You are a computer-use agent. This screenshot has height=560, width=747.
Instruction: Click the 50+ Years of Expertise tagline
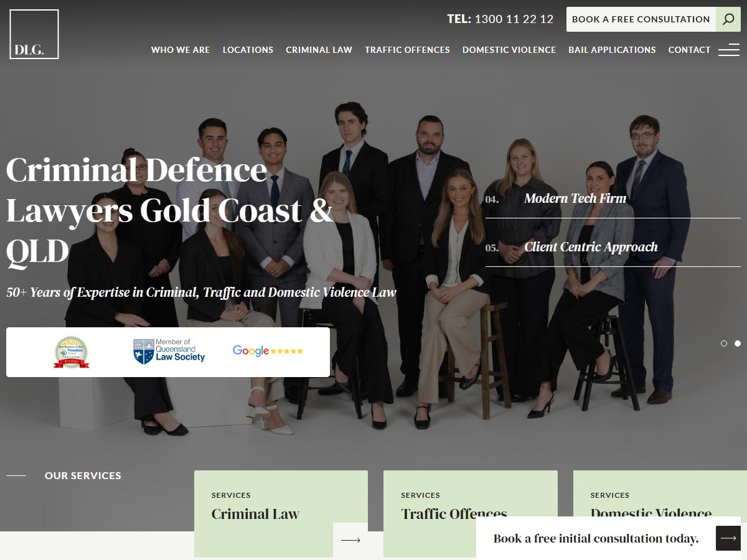tap(201, 292)
